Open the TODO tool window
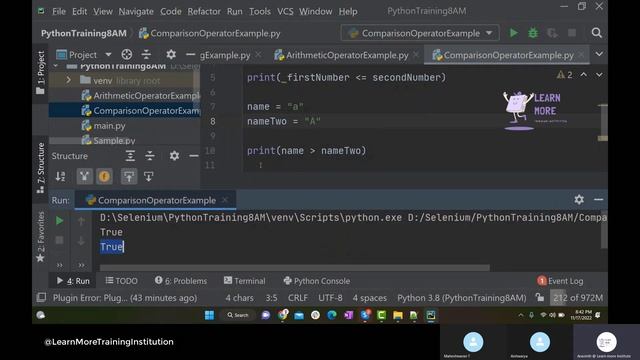This screenshot has height=360, width=640. click(x=121, y=281)
